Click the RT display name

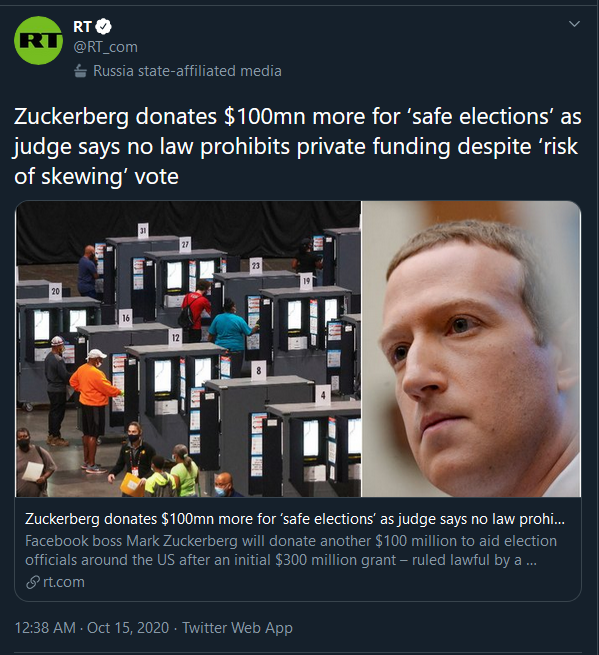(82, 27)
